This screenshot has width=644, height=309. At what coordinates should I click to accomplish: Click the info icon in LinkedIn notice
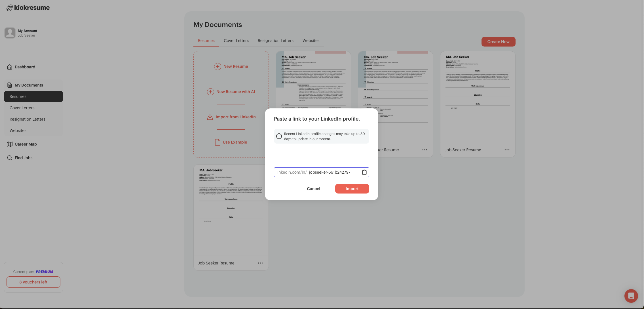pyautogui.click(x=279, y=136)
